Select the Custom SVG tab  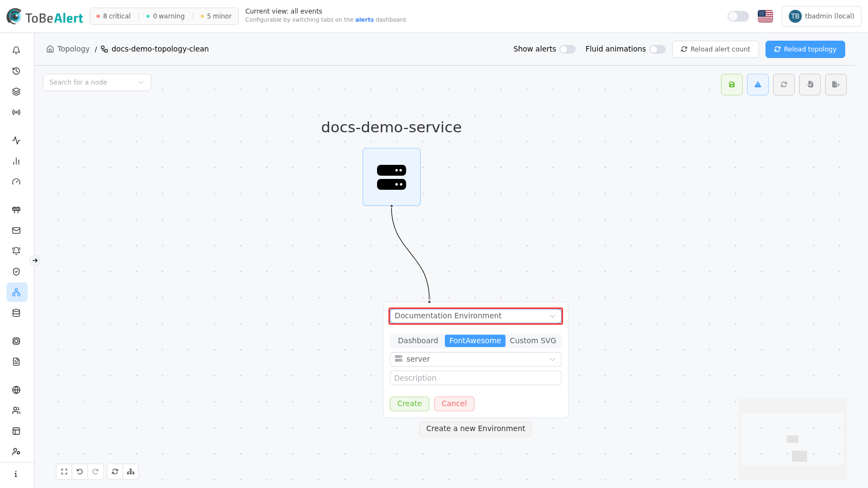tap(533, 341)
